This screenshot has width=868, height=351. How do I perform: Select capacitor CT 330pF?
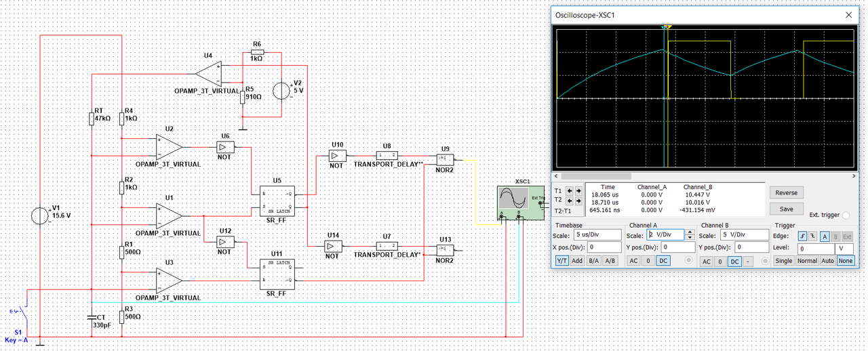93,316
